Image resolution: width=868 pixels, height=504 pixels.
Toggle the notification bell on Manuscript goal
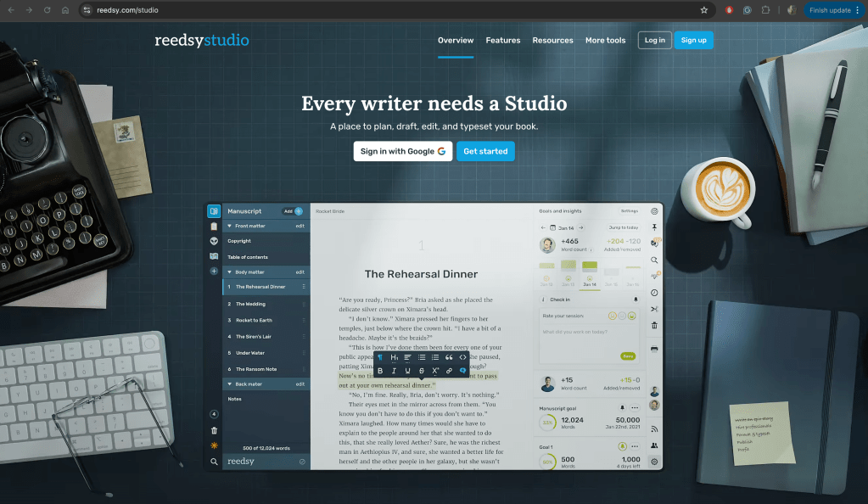tap(622, 407)
